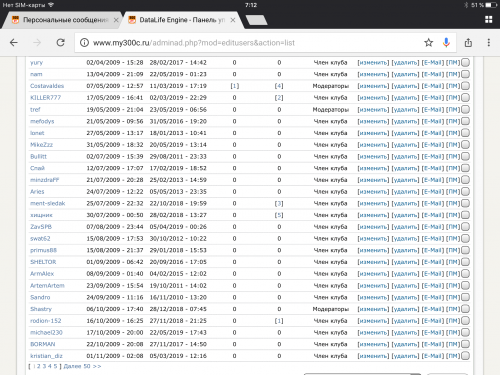Image resolution: width=500 pixels, height=375 pixels.
Task: Open the share menu
Action: point(468,43)
